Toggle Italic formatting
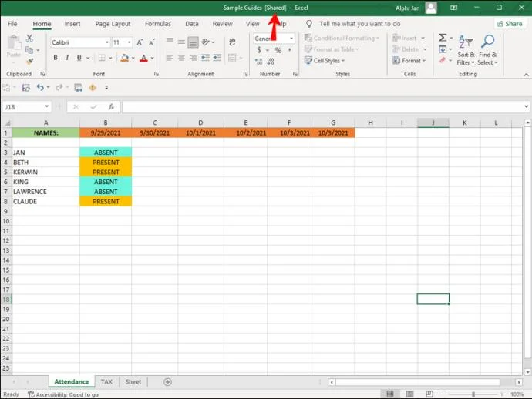Screen dimensions: 532x399 click(67, 58)
